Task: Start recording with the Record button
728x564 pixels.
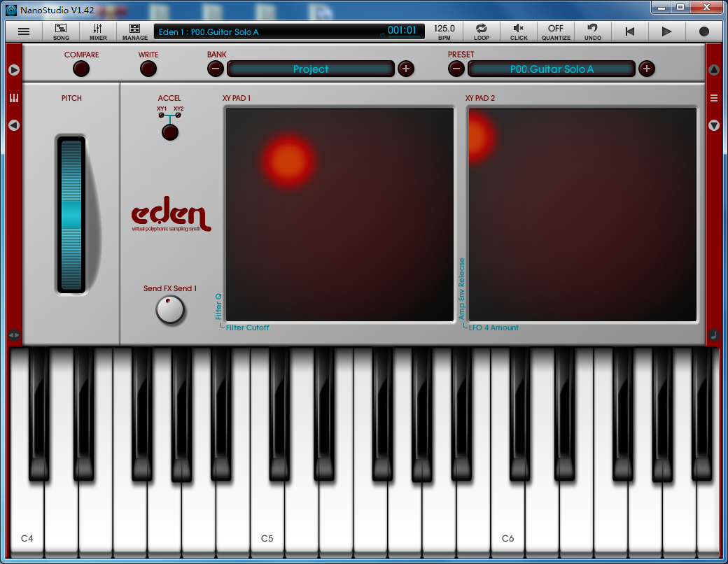Action: click(704, 31)
